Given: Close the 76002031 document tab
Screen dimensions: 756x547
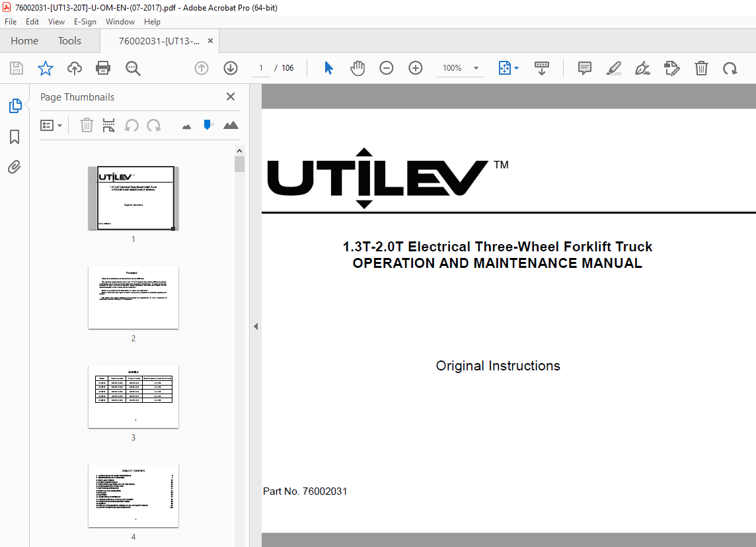Looking at the screenshot, I should pos(210,41).
